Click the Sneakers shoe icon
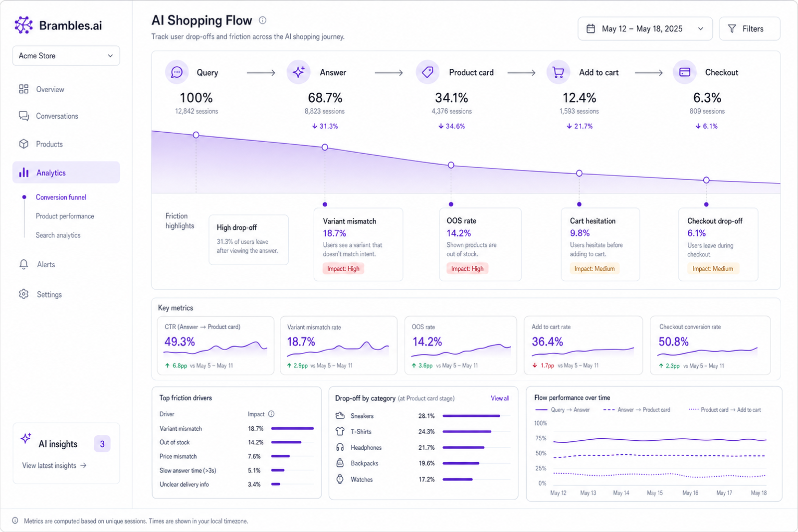The image size is (798, 532). coord(340,416)
